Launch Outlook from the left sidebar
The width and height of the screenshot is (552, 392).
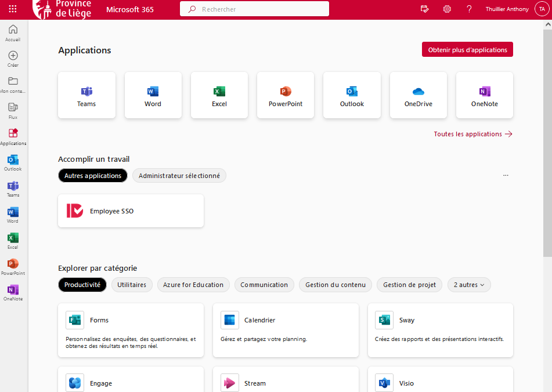[x=13, y=163]
